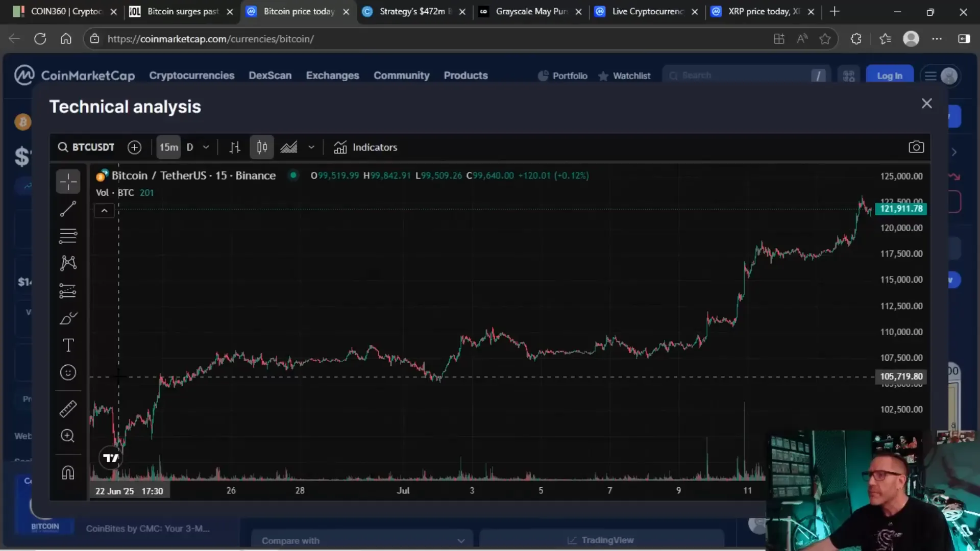Open the Community menu

401,76
